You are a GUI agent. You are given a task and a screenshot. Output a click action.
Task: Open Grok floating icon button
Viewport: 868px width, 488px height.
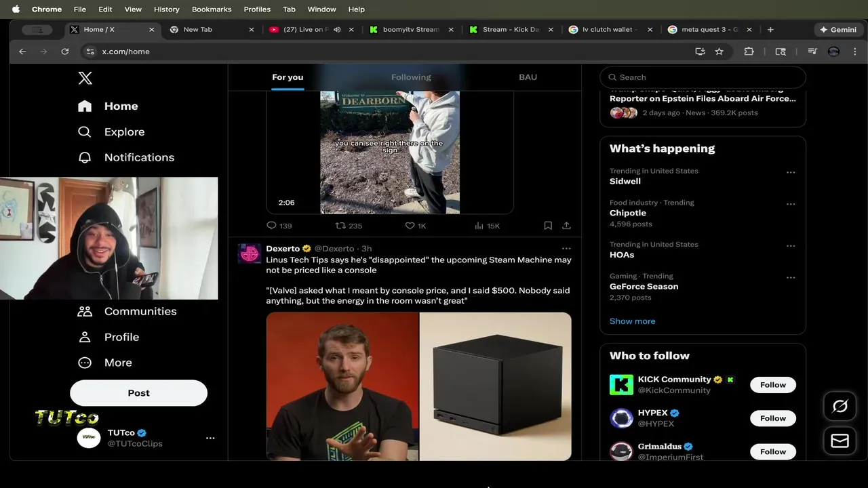[x=840, y=406]
